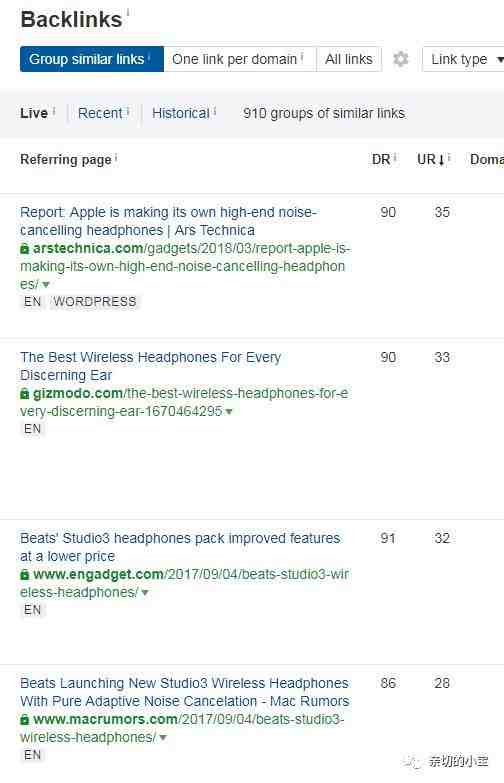Click the info icon next to Referring page
Viewport: 504px width, 783px height.
coord(116,158)
